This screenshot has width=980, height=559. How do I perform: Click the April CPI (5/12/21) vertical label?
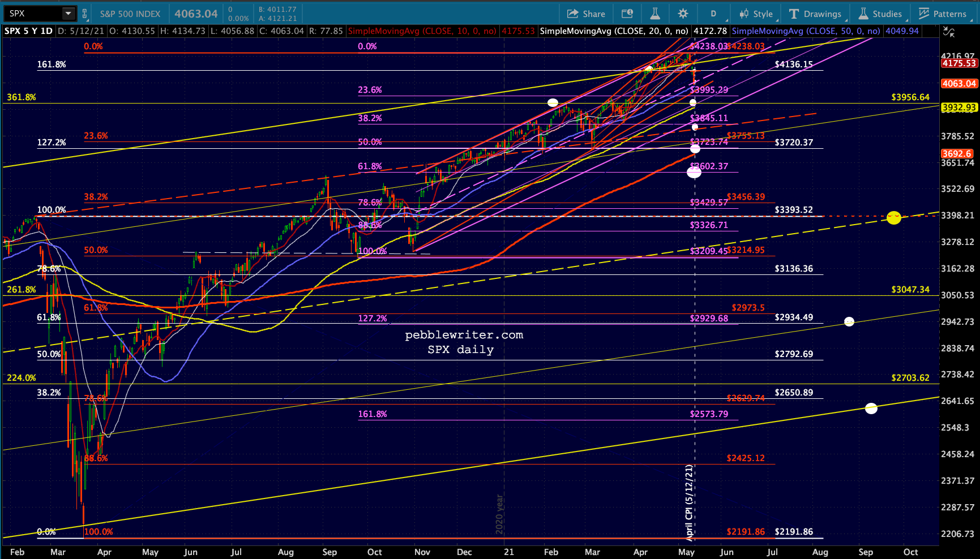point(689,502)
